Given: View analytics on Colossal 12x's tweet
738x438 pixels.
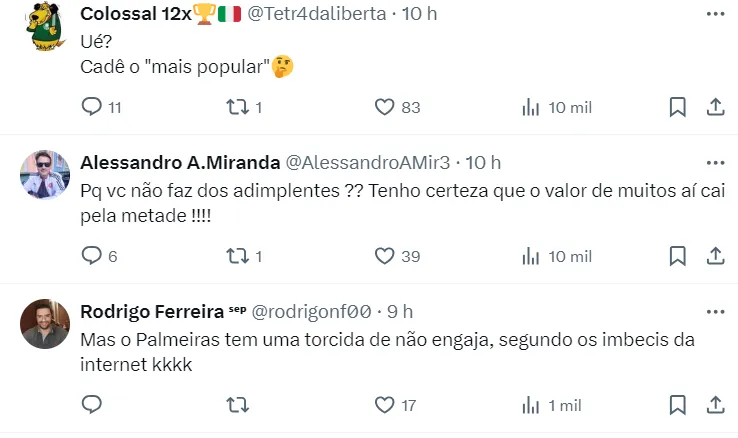Looking at the screenshot, I should [x=532, y=107].
